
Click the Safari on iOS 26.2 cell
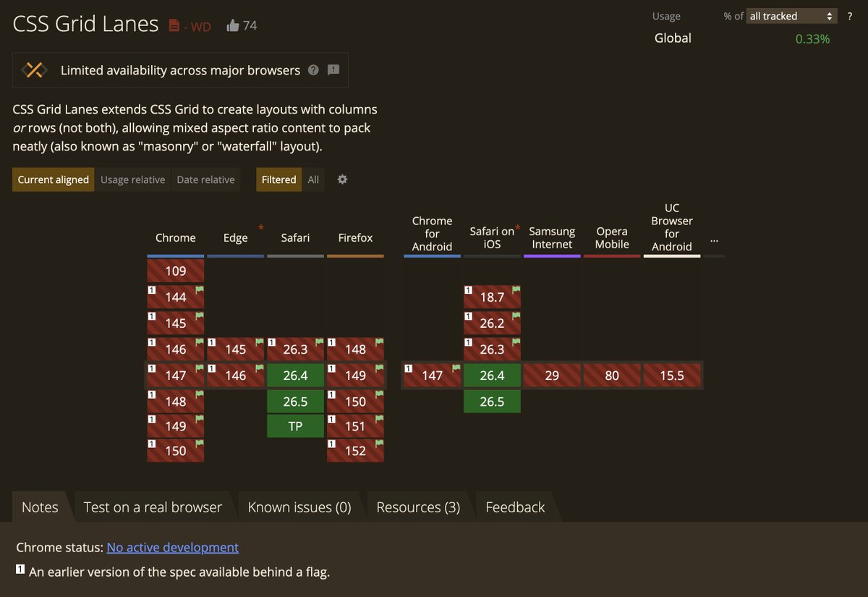(493, 323)
